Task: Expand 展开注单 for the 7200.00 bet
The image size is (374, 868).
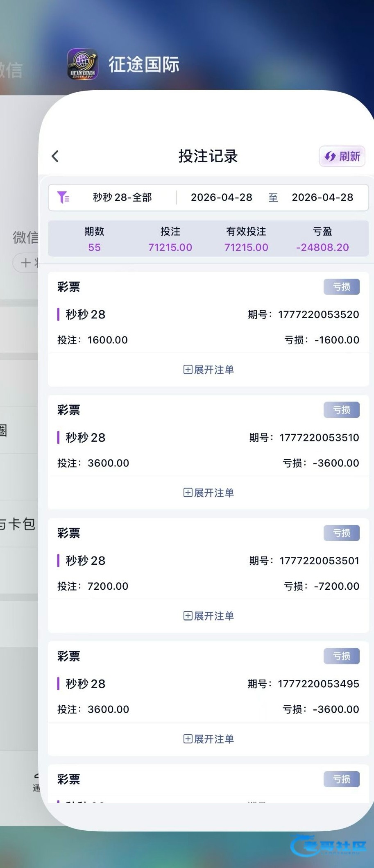Action: point(209,616)
